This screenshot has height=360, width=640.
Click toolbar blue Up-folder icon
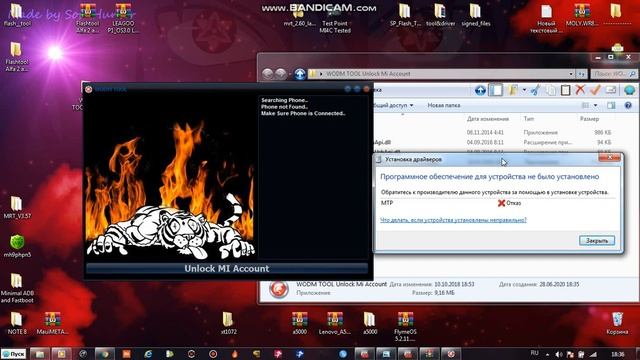(480, 90)
